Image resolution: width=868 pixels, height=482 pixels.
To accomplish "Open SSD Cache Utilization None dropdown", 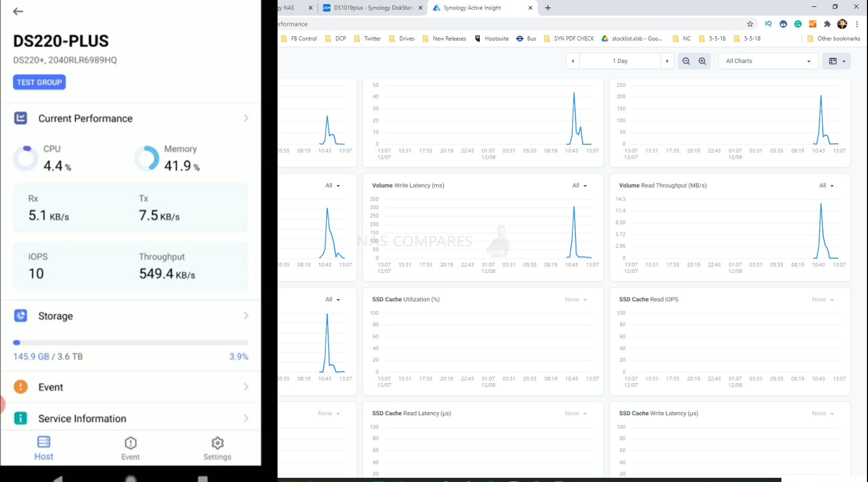I will pyautogui.click(x=576, y=300).
